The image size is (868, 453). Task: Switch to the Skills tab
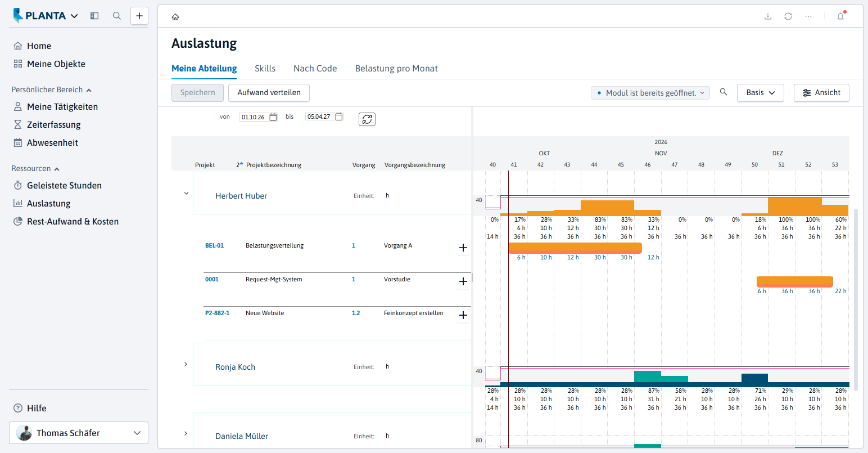265,69
